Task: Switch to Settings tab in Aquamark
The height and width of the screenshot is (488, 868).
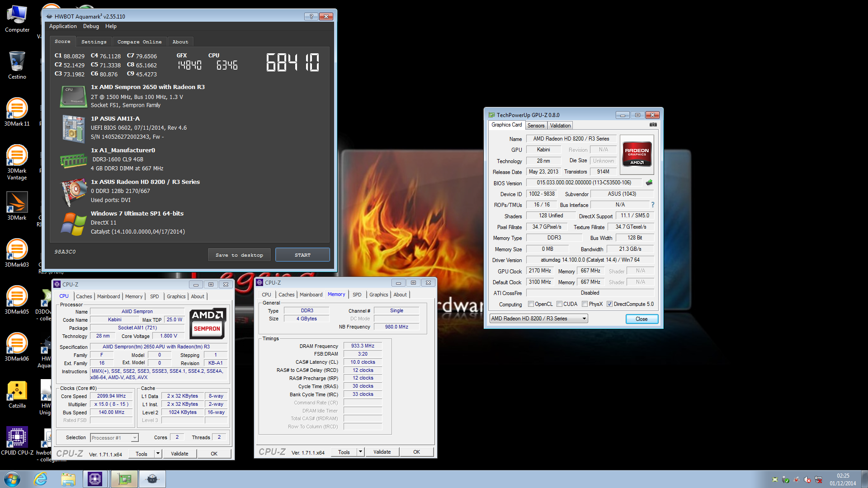Action: [x=94, y=42]
